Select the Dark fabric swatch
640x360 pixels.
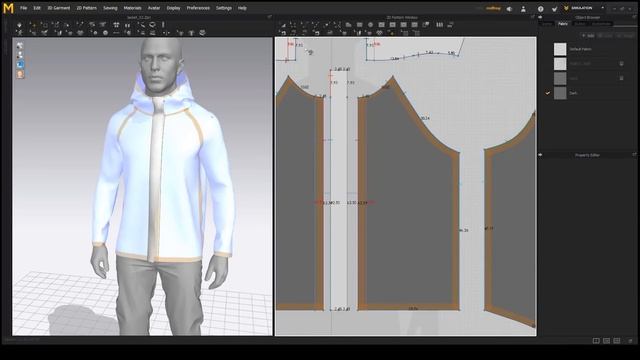[x=560, y=93]
